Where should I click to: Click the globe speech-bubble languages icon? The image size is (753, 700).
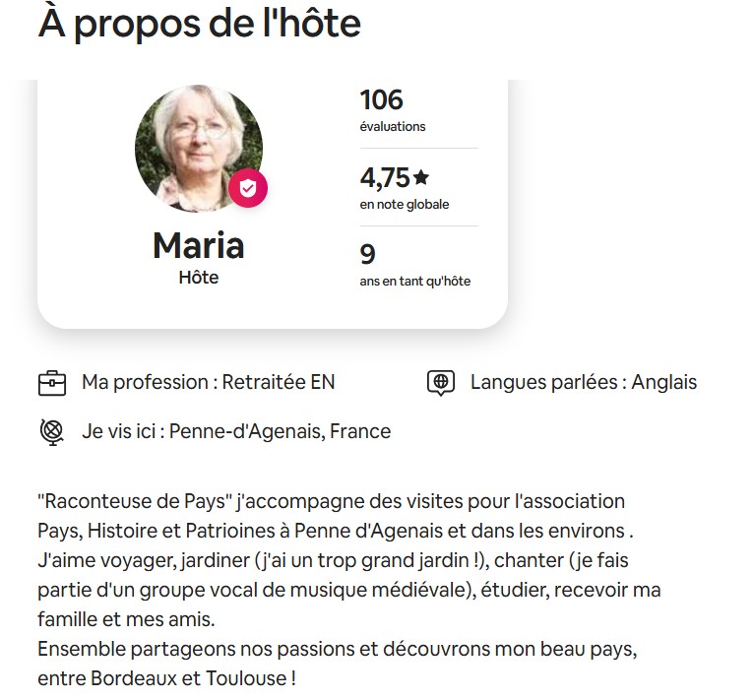(x=441, y=383)
